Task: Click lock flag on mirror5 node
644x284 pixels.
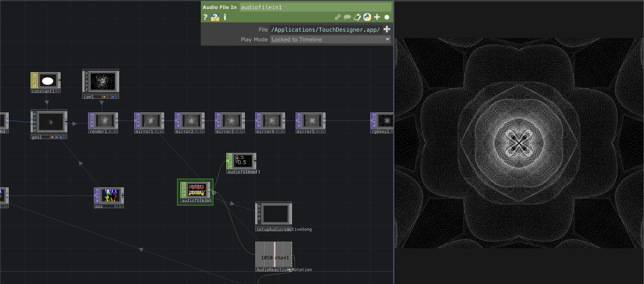Action: (299, 125)
